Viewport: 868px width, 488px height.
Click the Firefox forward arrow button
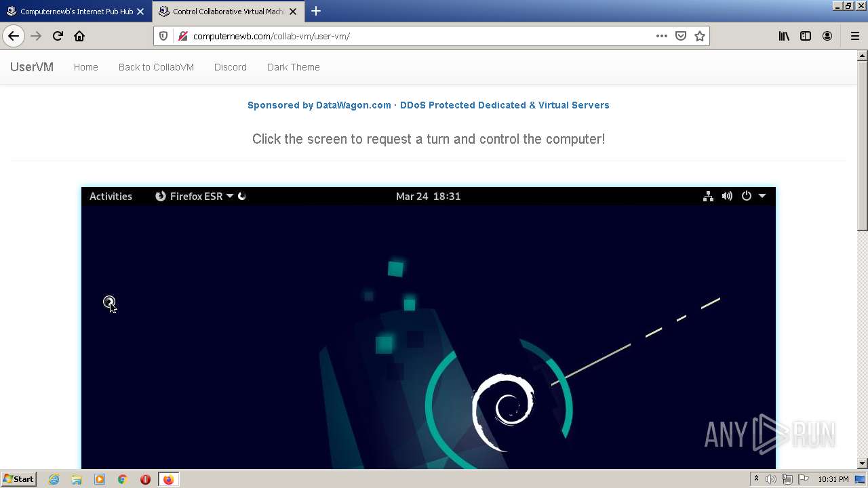36,36
